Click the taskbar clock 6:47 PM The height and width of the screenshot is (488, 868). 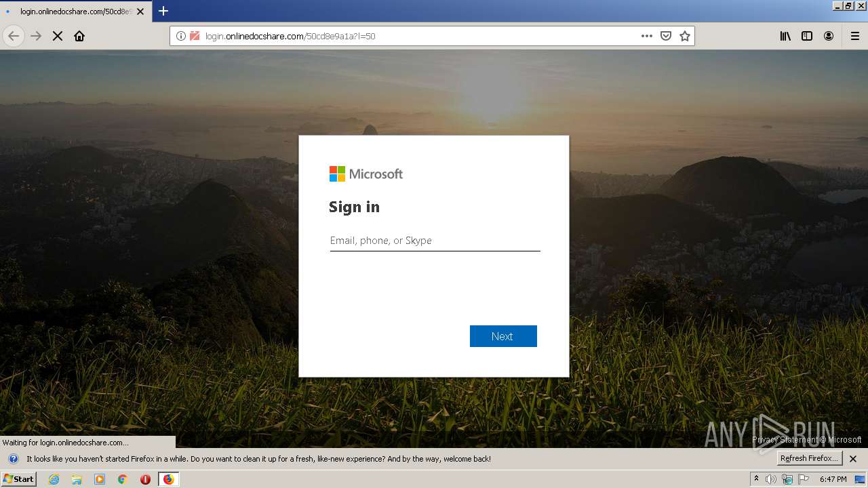pyautogui.click(x=833, y=479)
